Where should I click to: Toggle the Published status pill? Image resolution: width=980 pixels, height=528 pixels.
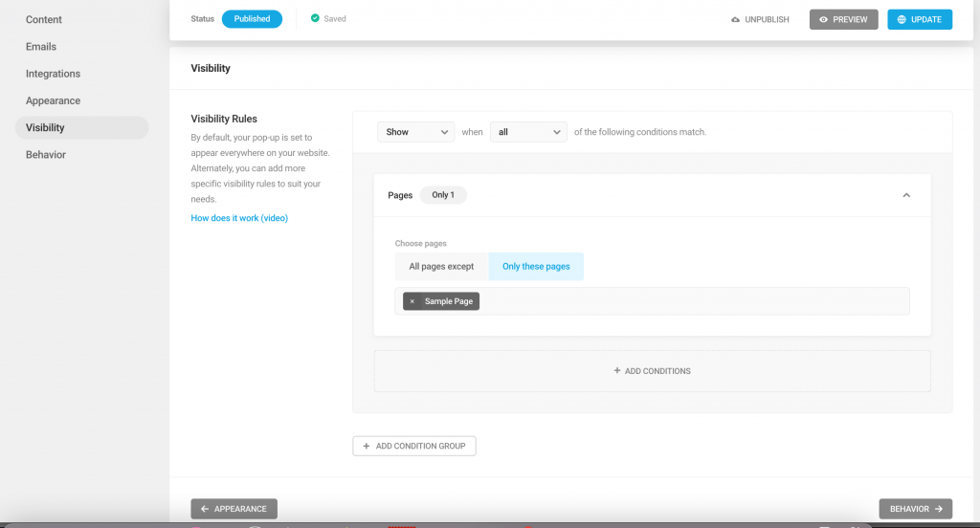pyautogui.click(x=252, y=19)
